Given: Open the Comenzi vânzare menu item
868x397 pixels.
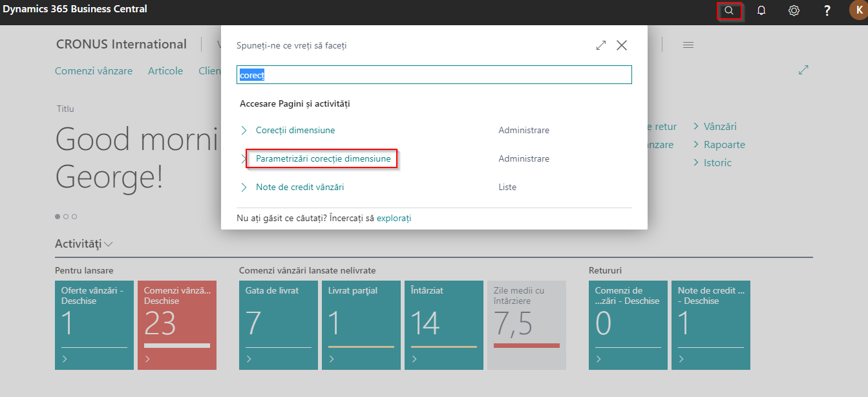Looking at the screenshot, I should [94, 71].
